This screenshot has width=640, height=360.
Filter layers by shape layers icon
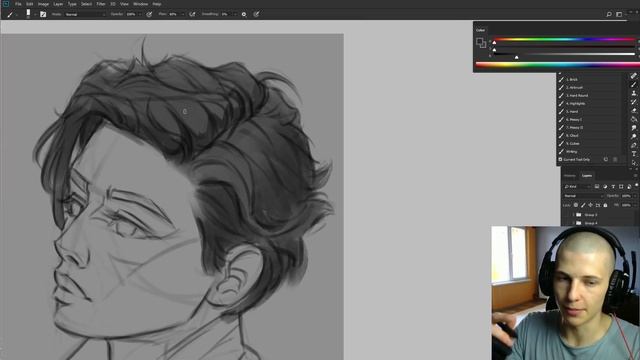[621, 187]
